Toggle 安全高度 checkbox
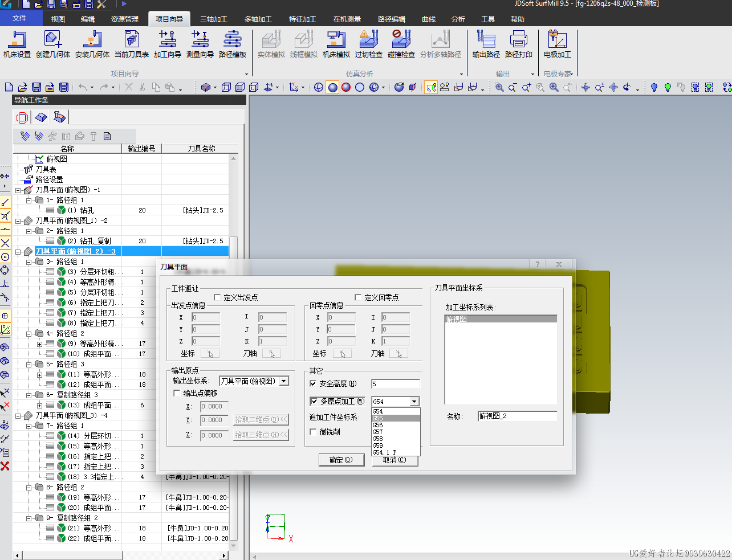Screen dimensions: 732x560 point(313,383)
